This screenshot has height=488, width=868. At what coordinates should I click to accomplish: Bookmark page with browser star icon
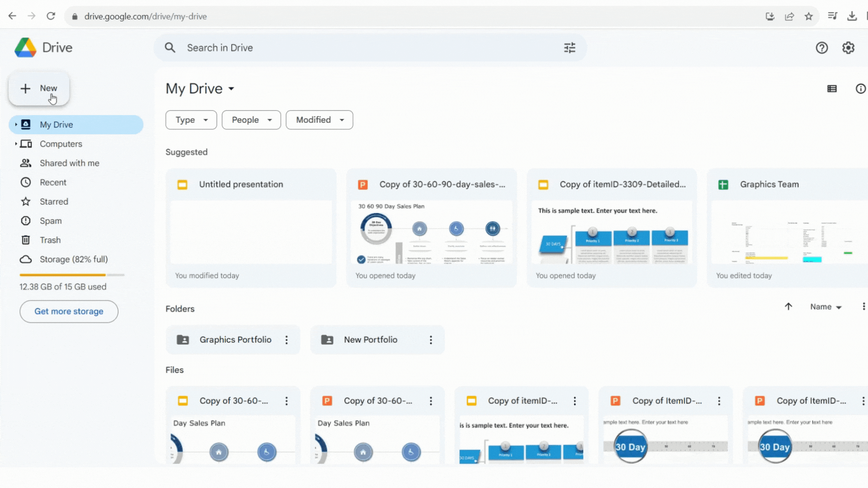pos(809,17)
